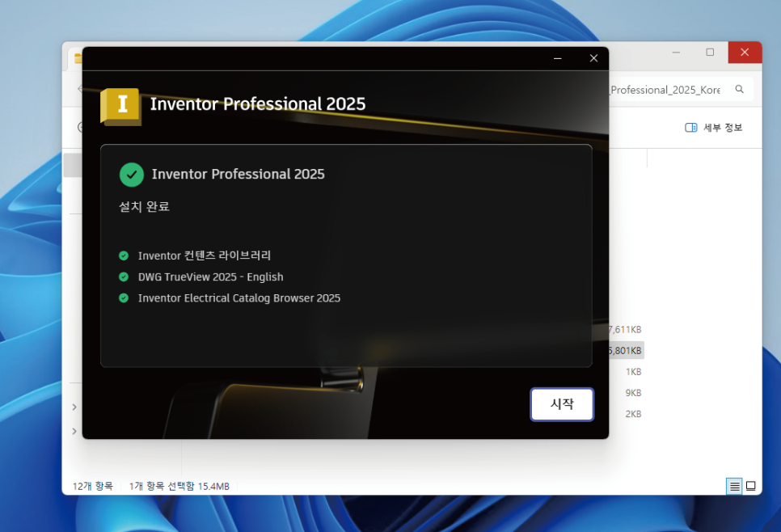The image size is (781, 532).
Task: Select 'DWG TrueView 2025 - English' text
Action: point(211,277)
